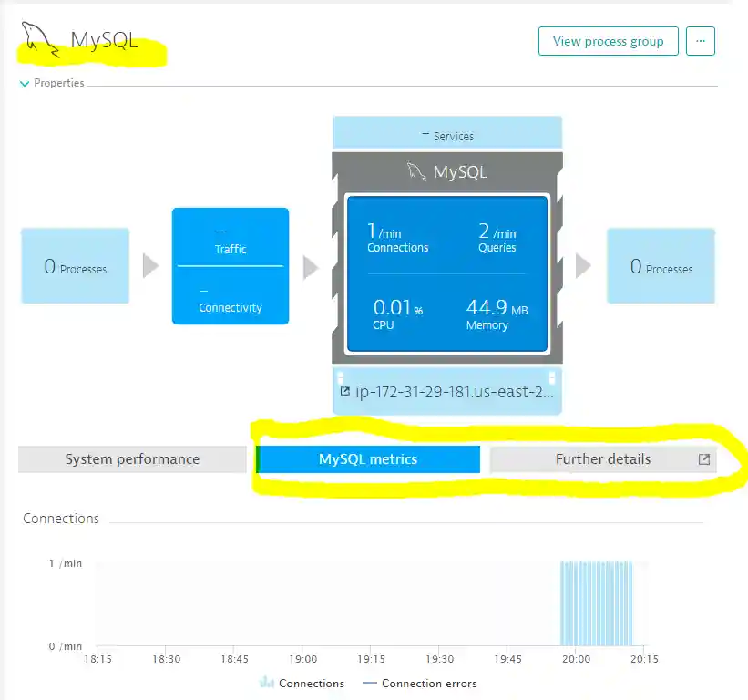Click the dolphin icon inside the MySQL tile
This screenshot has height=700, width=748.
pos(416,171)
